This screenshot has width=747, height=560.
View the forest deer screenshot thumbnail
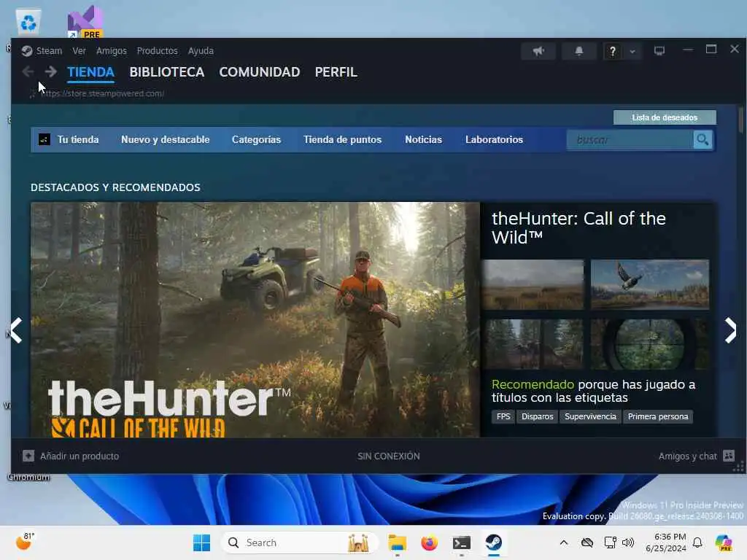tap(533, 344)
